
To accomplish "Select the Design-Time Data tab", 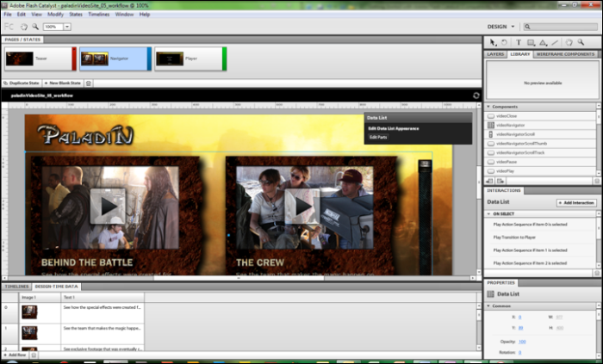I will 56,287.
